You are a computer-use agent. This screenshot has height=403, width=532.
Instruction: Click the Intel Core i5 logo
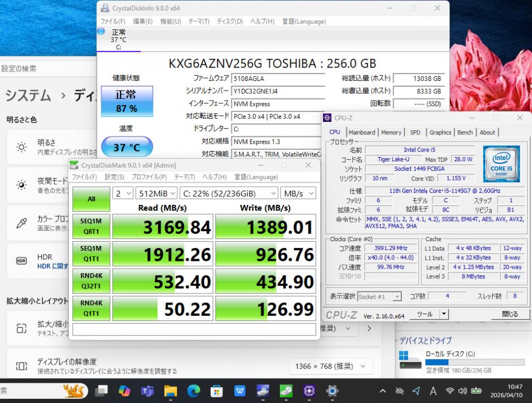tap(501, 164)
